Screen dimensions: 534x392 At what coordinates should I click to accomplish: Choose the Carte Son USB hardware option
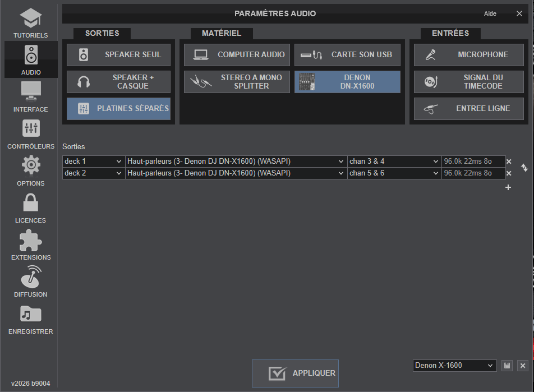(347, 55)
